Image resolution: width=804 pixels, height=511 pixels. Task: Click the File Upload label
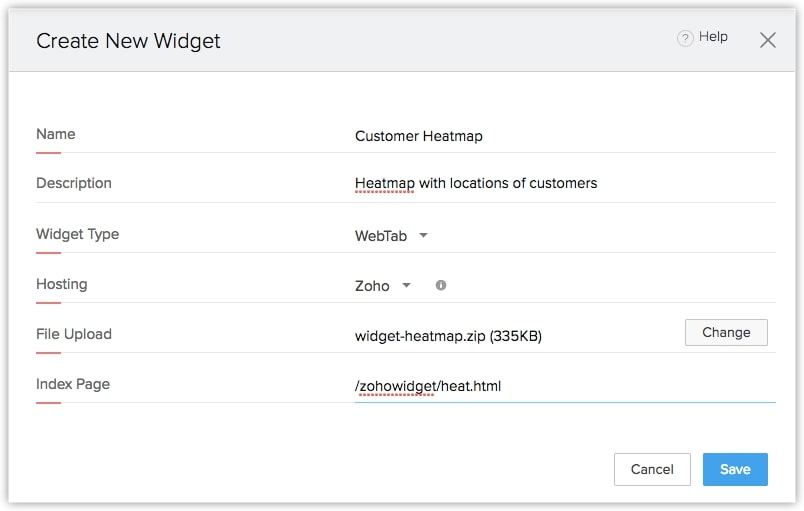click(74, 334)
